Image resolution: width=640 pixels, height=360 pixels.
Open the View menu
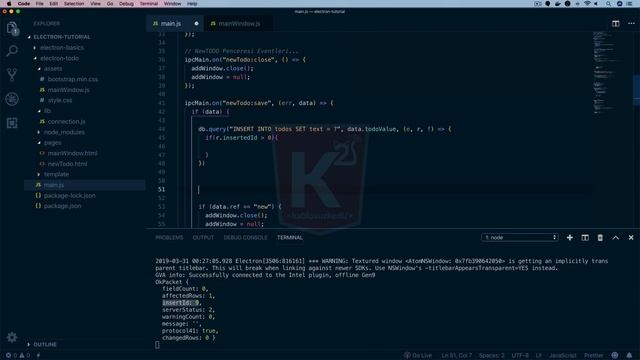(x=95, y=4)
